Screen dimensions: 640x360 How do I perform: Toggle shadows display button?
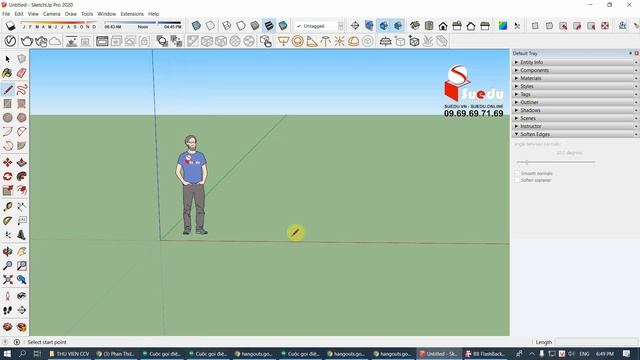pyautogui.click(x=10, y=26)
